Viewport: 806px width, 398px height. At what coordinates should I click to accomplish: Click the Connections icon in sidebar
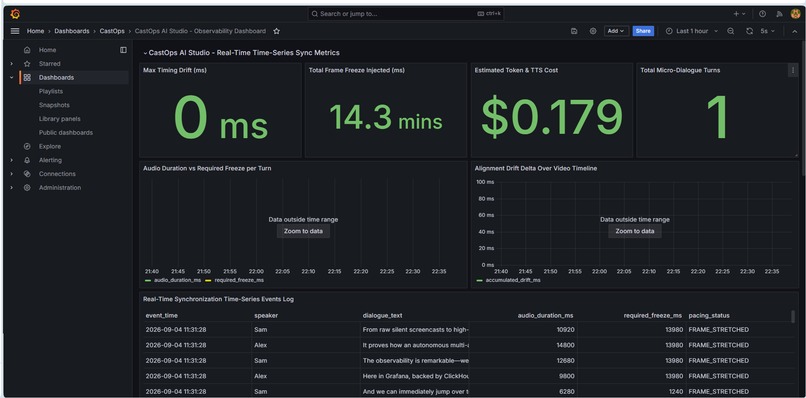click(x=27, y=174)
